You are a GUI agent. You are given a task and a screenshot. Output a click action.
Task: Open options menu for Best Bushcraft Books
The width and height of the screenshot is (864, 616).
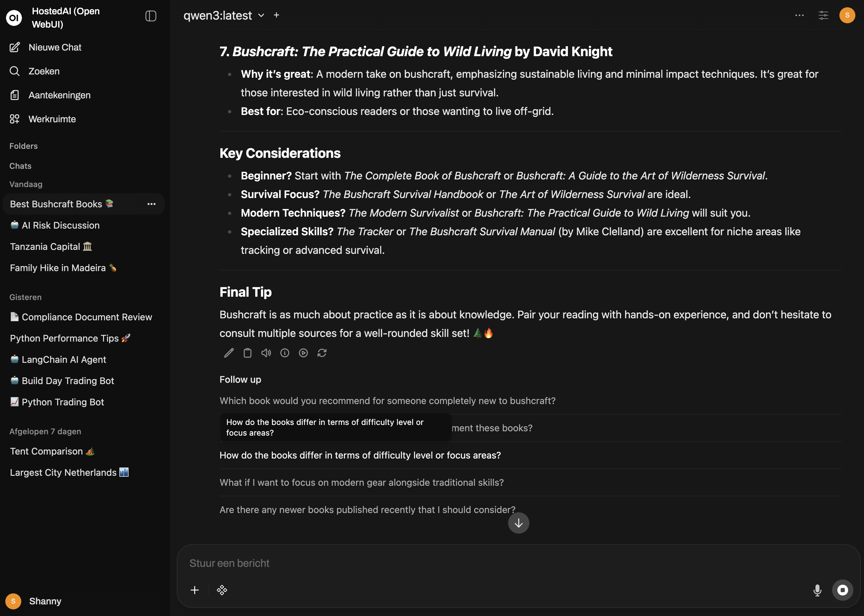(x=151, y=204)
